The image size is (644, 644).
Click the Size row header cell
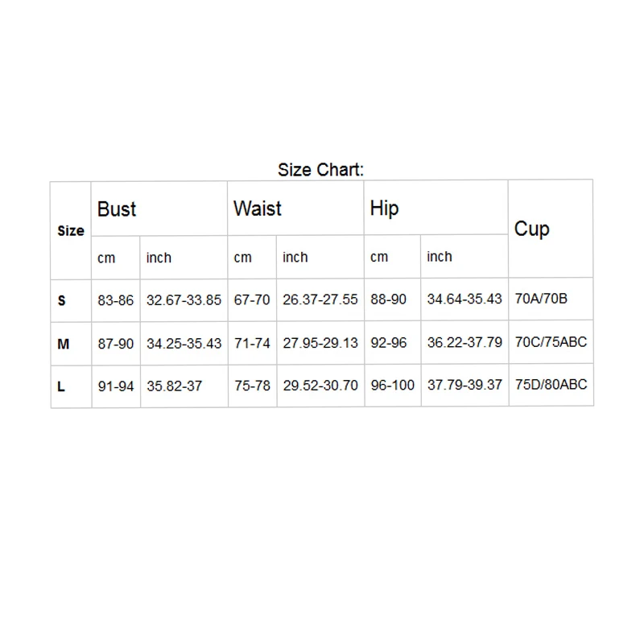click(x=71, y=231)
